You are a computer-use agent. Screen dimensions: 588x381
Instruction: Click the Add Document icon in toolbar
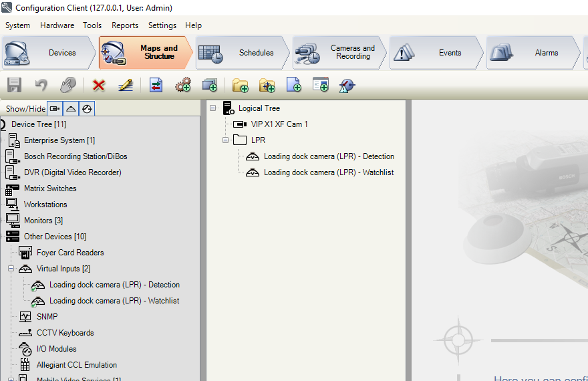294,85
